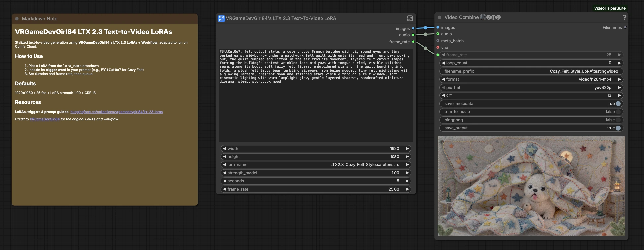Click the 'Resources' heading in the note
The image size is (644, 250).
coord(28,102)
